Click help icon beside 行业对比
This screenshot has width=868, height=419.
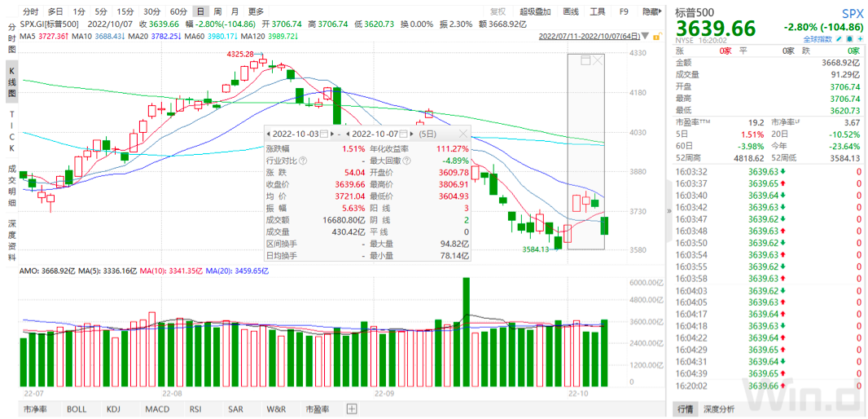(303, 161)
